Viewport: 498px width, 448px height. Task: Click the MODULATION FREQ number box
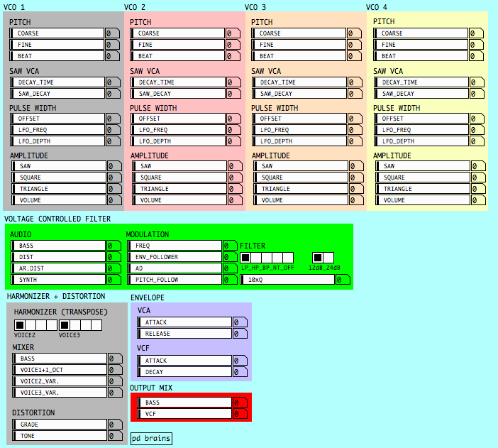tap(231, 246)
